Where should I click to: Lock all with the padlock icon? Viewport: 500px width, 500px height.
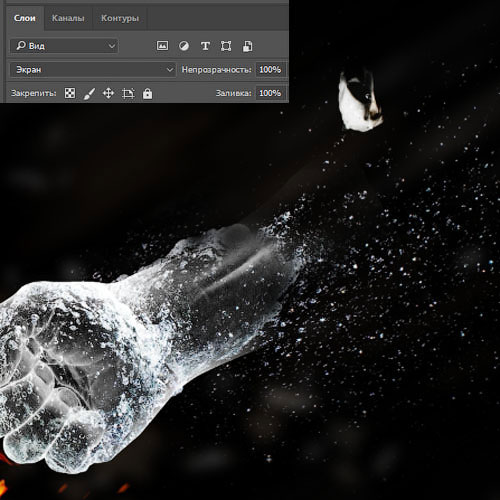pos(147,94)
